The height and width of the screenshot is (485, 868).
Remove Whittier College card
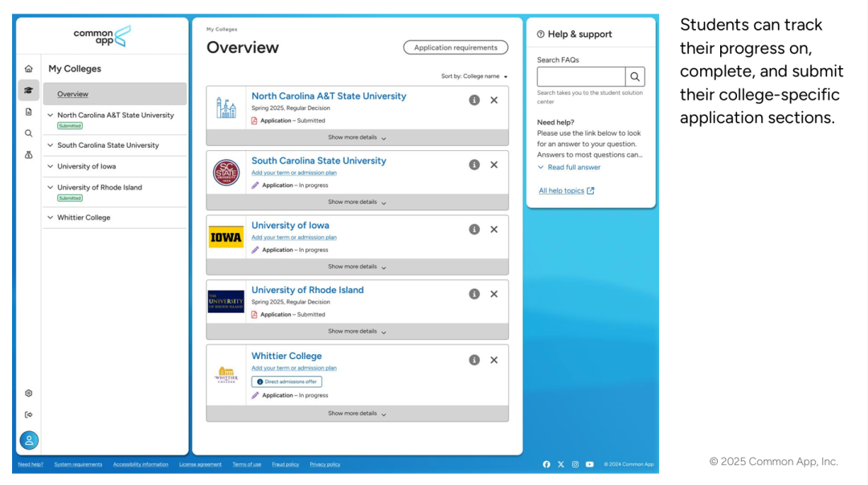493,360
